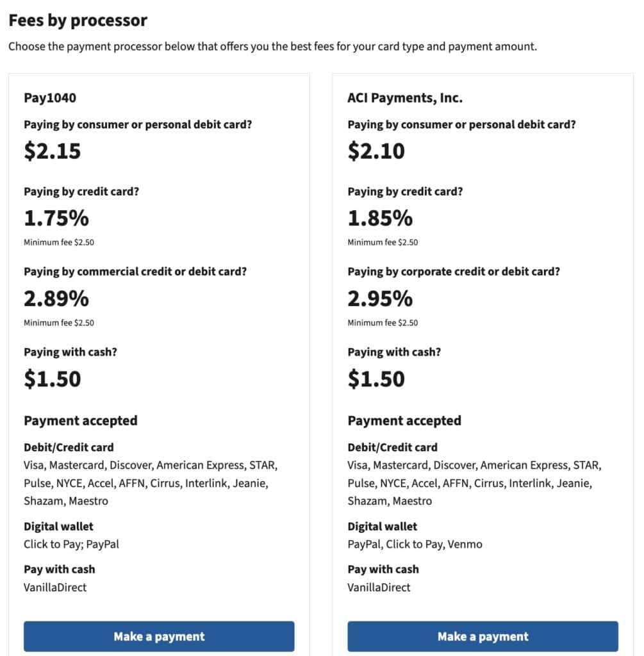
Task: Click Make a payment under Pay1040
Action: click(x=159, y=636)
